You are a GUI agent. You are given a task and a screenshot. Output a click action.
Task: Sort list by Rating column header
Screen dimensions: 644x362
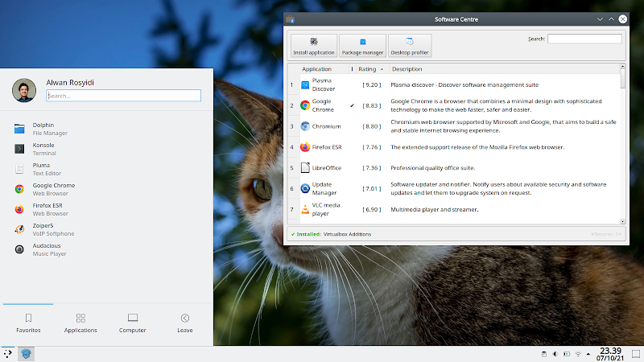tap(371, 69)
